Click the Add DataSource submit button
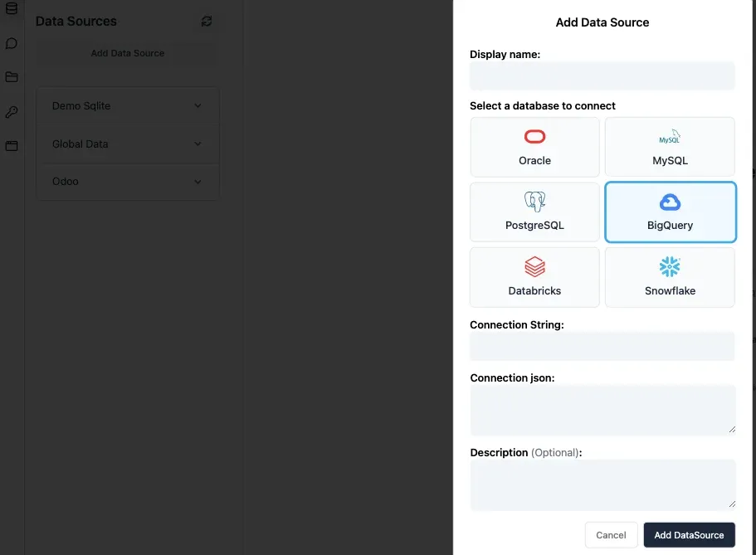Image resolution: width=756 pixels, height=555 pixels. point(689,535)
